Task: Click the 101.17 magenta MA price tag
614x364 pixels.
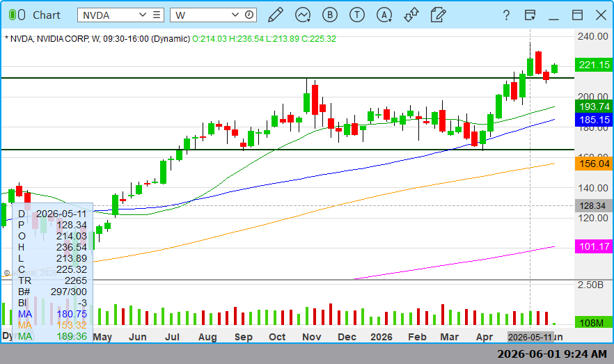Action: pyautogui.click(x=594, y=246)
